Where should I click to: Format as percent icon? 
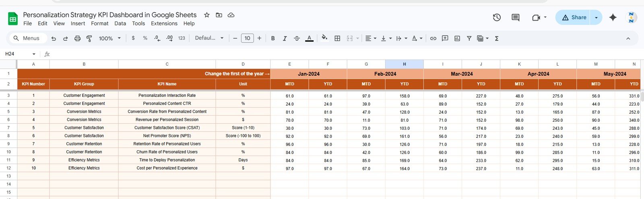[145, 38]
